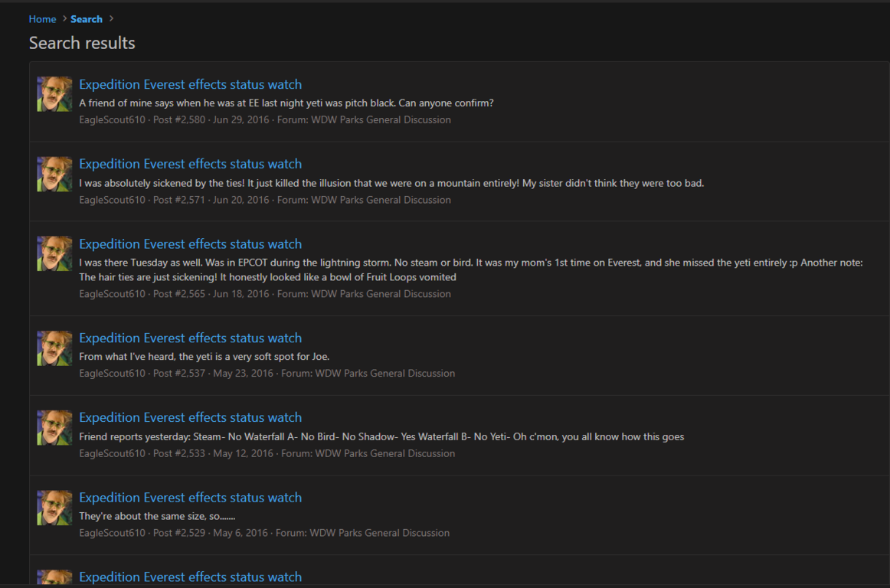This screenshot has width=890, height=588.
Task: Click avatar beside May 6, 2016 post
Action: [x=54, y=508]
